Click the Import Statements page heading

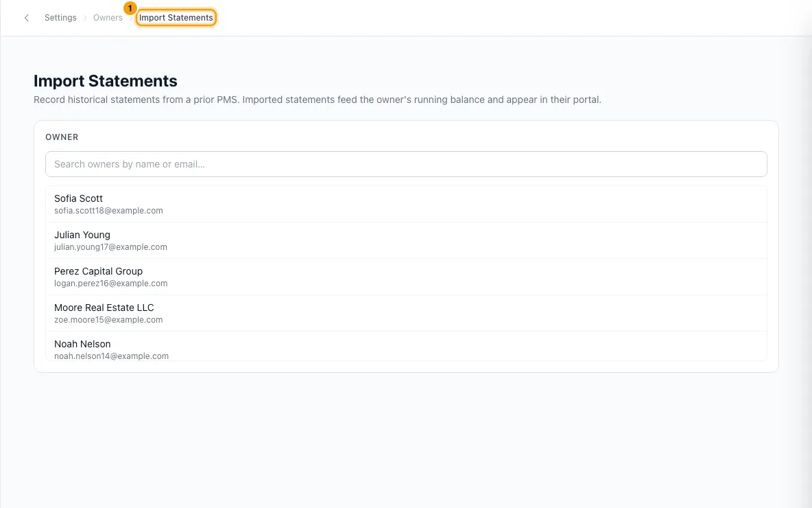[x=105, y=81]
